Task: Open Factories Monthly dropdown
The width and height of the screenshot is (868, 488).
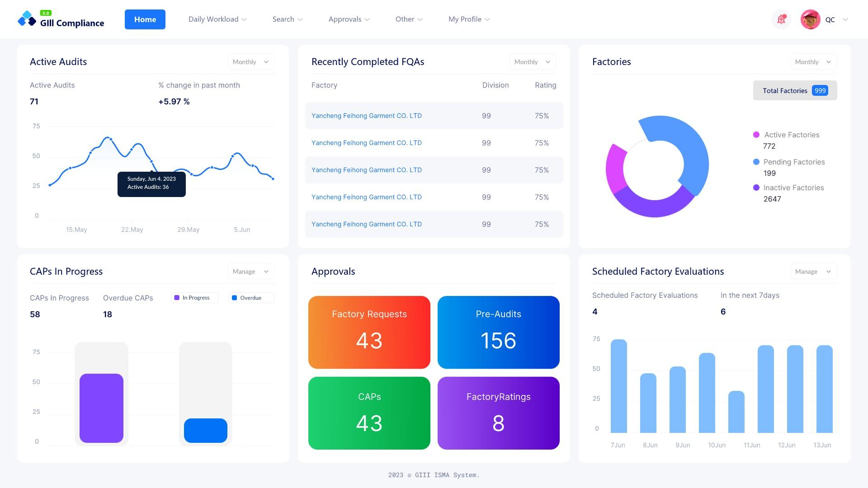Action: point(813,62)
